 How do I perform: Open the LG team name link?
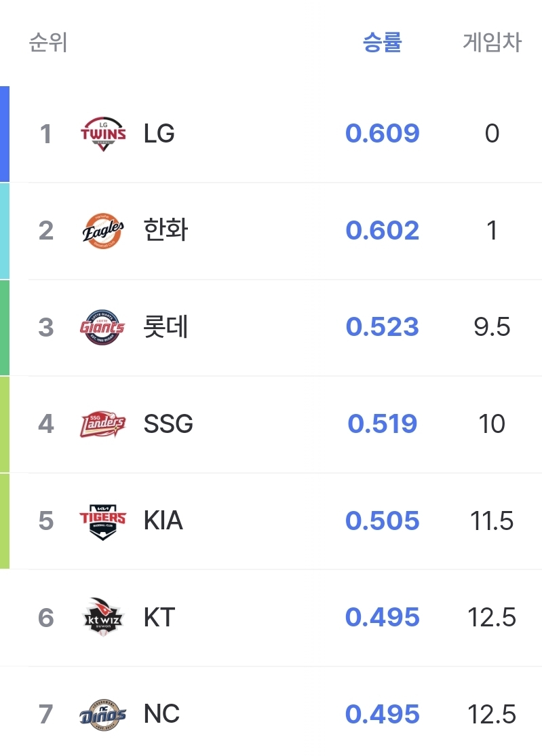pos(159,134)
